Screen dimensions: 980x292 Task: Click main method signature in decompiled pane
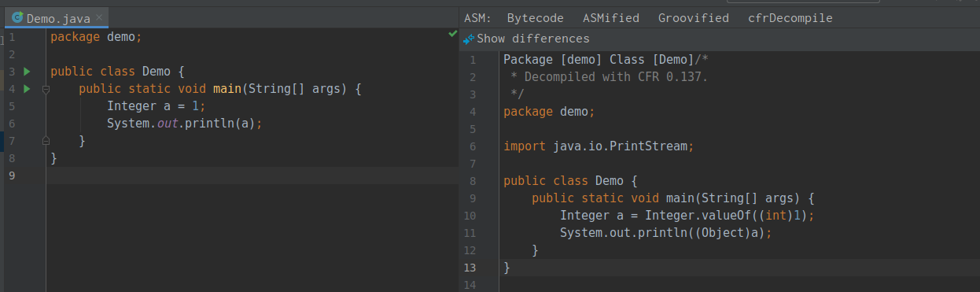pos(673,198)
